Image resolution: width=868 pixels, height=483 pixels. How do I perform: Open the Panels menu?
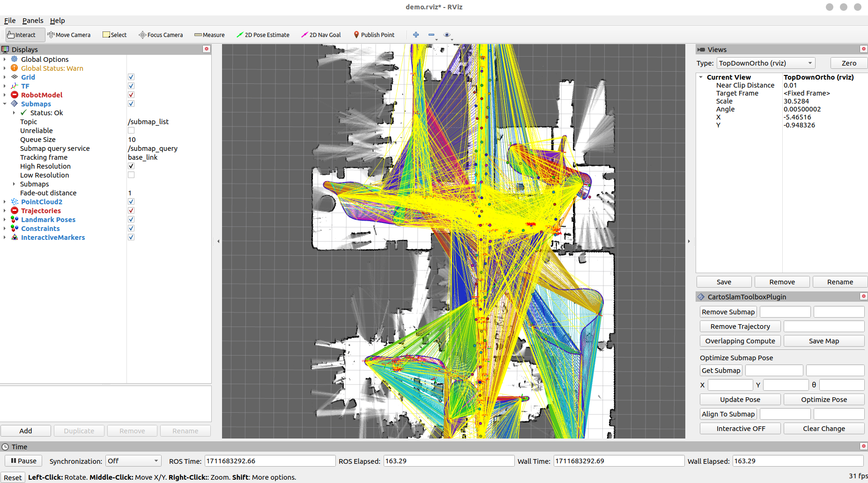click(x=33, y=21)
